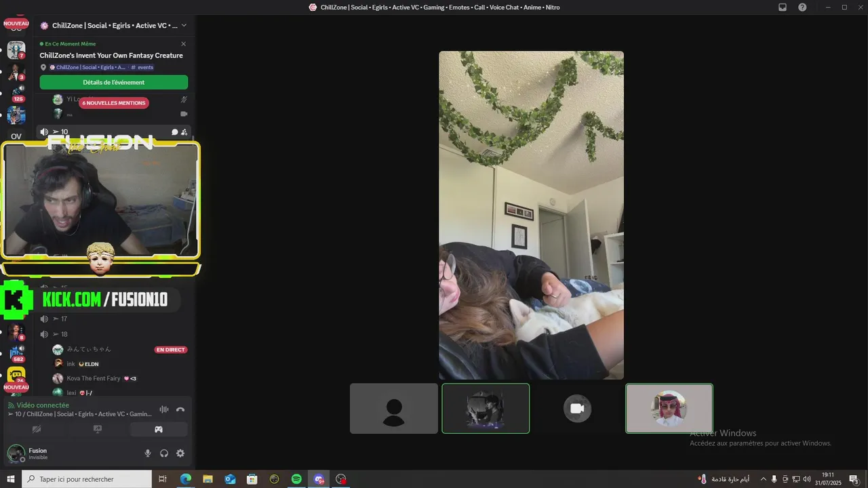Start screen share from voice panel
The height and width of the screenshot is (488, 868).
pos(98,429)
